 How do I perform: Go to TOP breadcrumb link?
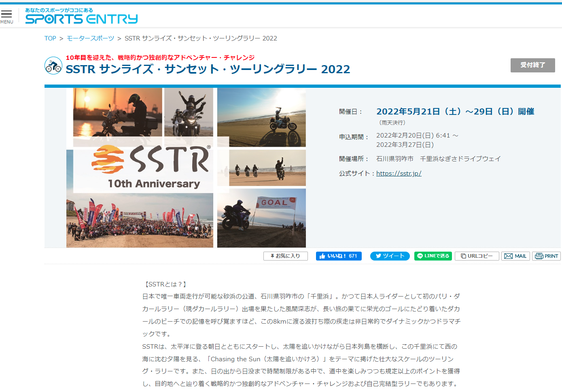click(50, 38)
